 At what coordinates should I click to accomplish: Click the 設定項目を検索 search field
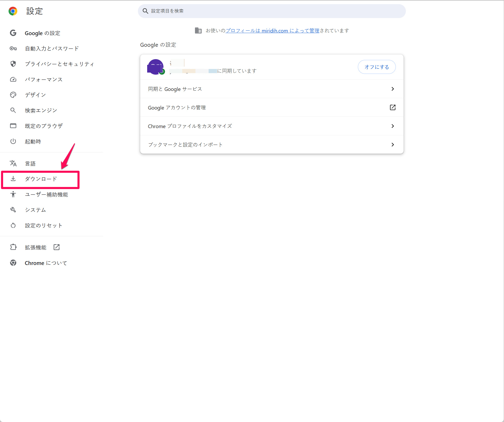[272, 11]
